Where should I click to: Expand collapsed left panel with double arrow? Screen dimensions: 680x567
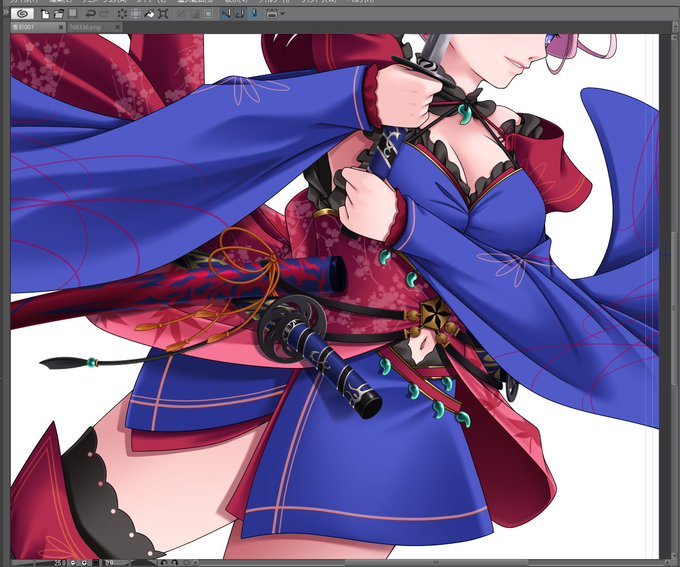point(5,13)
